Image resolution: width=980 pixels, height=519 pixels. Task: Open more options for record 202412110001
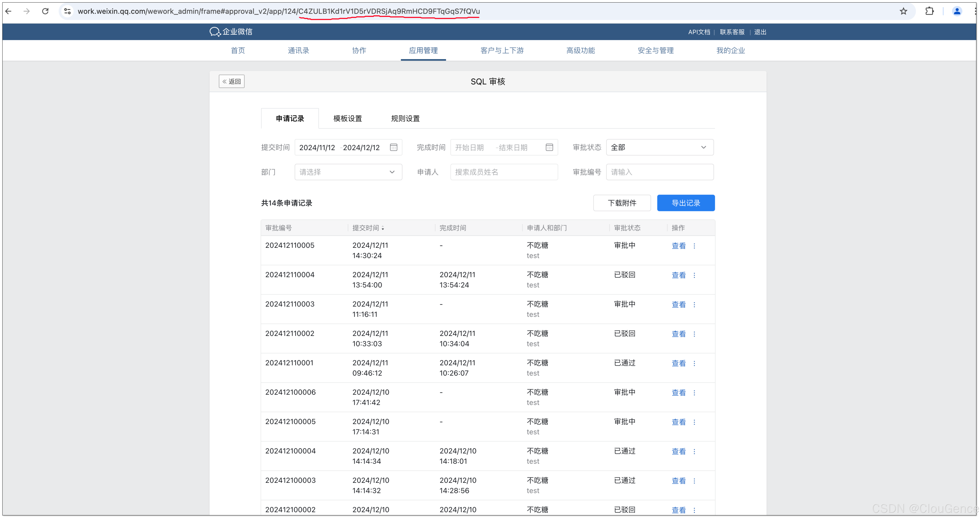tap(694, 363)
